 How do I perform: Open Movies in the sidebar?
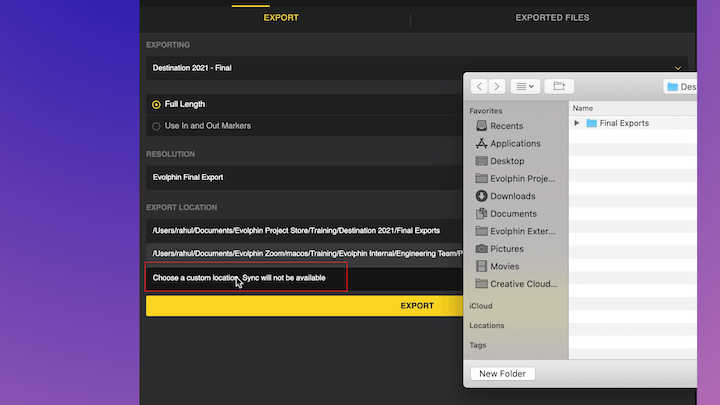(x=497, y=266)
